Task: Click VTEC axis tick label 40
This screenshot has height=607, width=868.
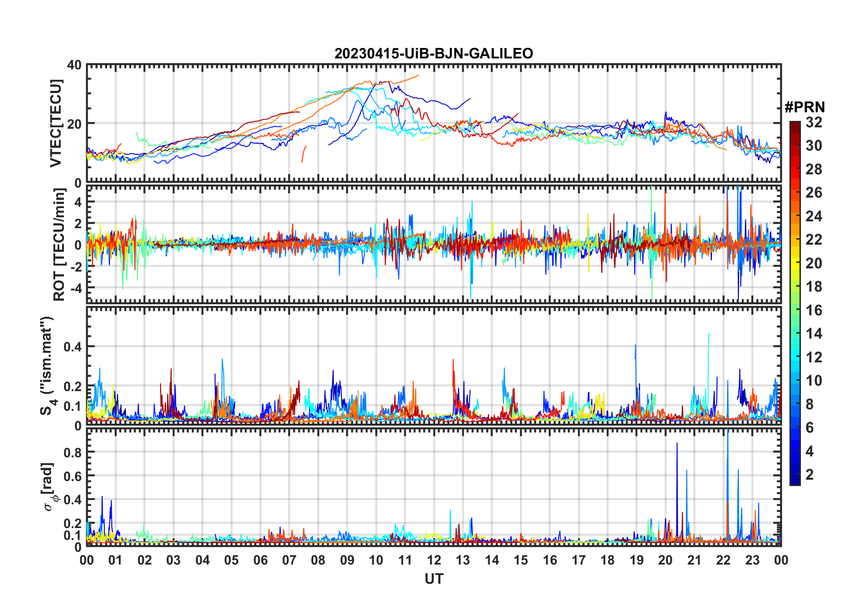Action: [74, 65]
